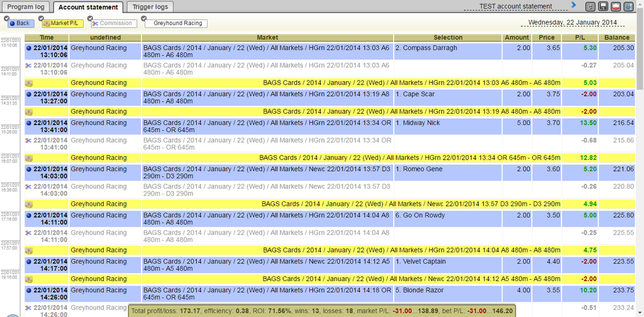Click the 17:57:00 marker in the left timeline
Image resolution: width=644 pixels, height=317 pixels.
10,245
